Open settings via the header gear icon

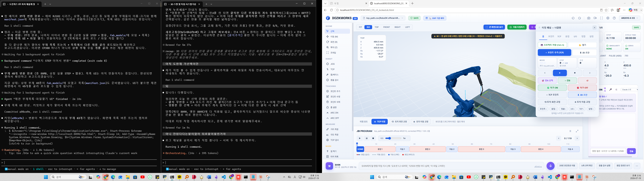coord(608,18)
